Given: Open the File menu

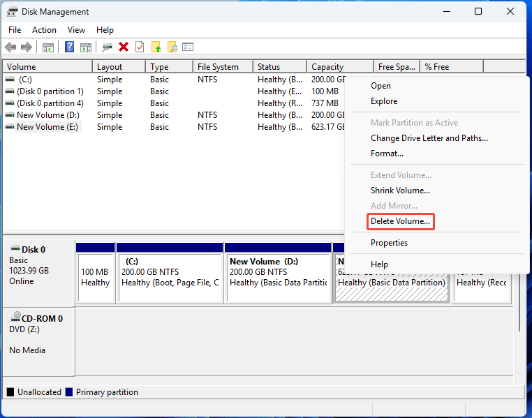Looking at the screenshot, I should pyautogui.click(x=15, y=30).
